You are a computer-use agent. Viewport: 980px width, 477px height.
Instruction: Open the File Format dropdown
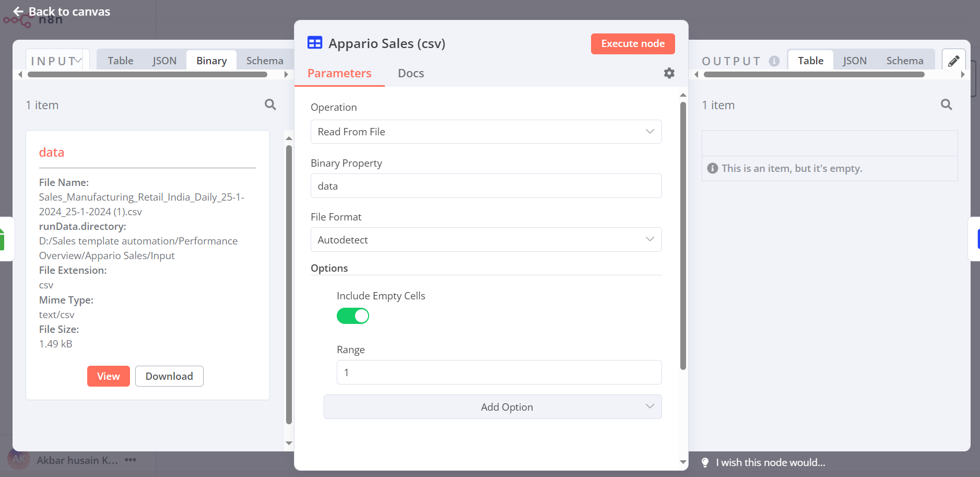tap(486, 240)
